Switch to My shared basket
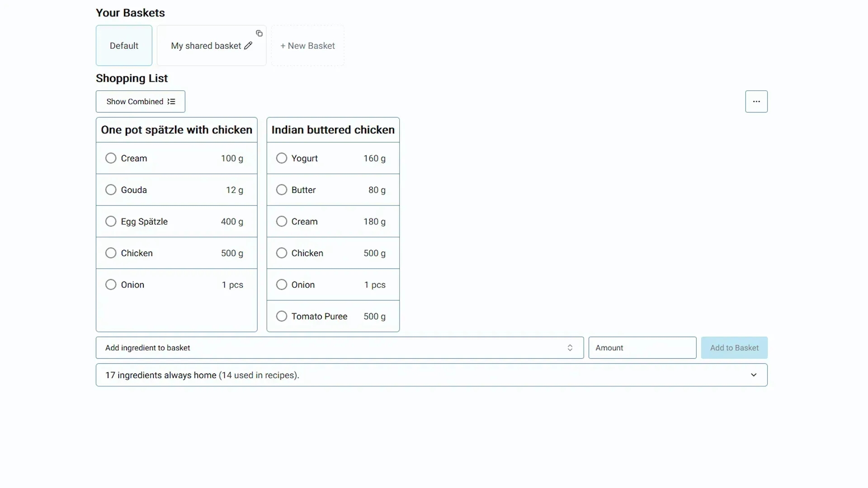The width and height of the screenshot is (868, 488). (206, 46)
